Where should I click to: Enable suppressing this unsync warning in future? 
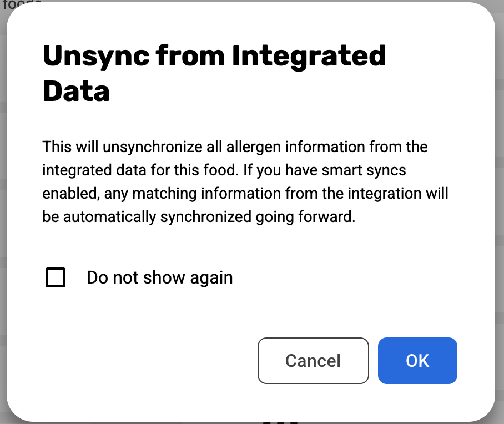click(56, 277)
